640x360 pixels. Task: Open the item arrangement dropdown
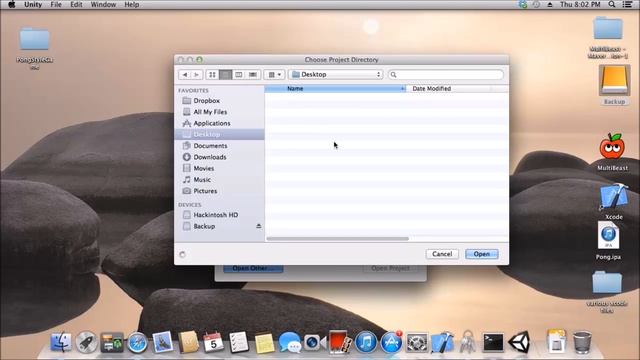click(x=274, y=75)
